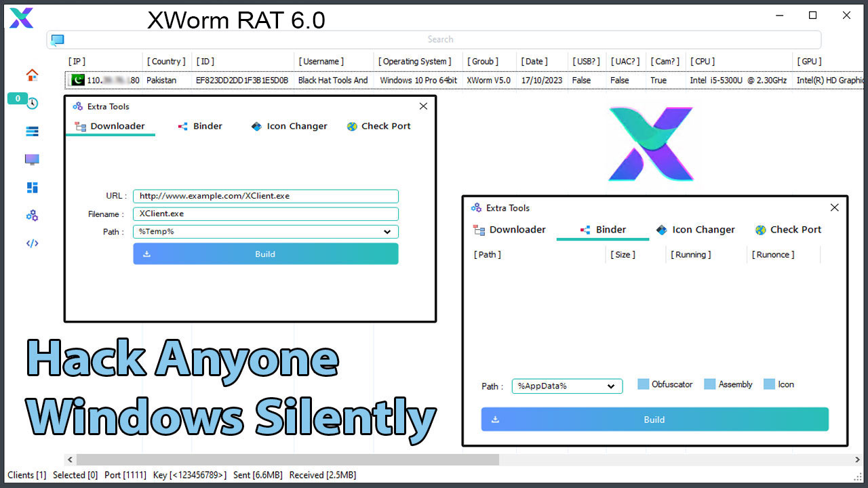Select the code builder icon in the sidebar
The width and height of the screenshot is (868, 488).
pos(31,243)
